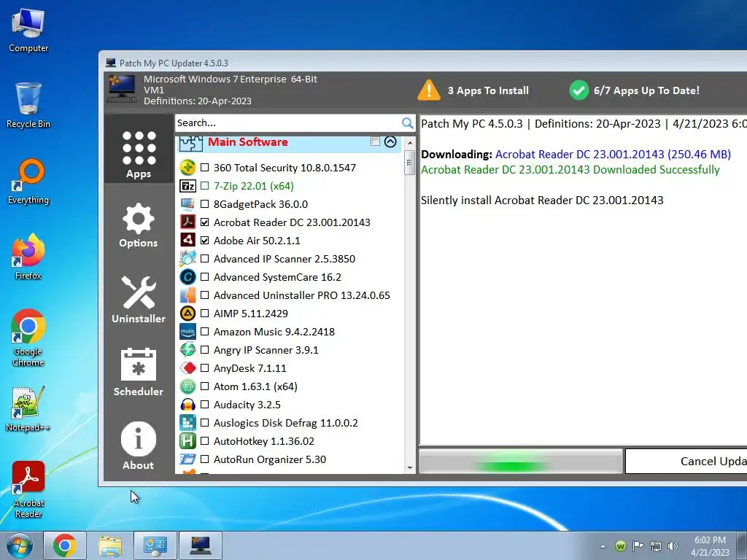
Task: Click the AnyDesk app icon
Action: pyautogui.click(x=187, y=368)
